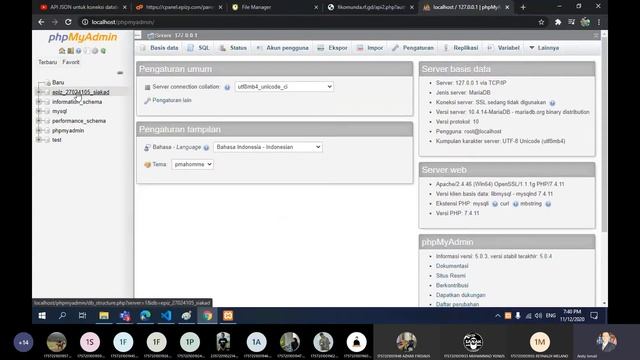640x360 pixels.
Task: Open the browser extensions puzzle icon
Action: (558, 22)
